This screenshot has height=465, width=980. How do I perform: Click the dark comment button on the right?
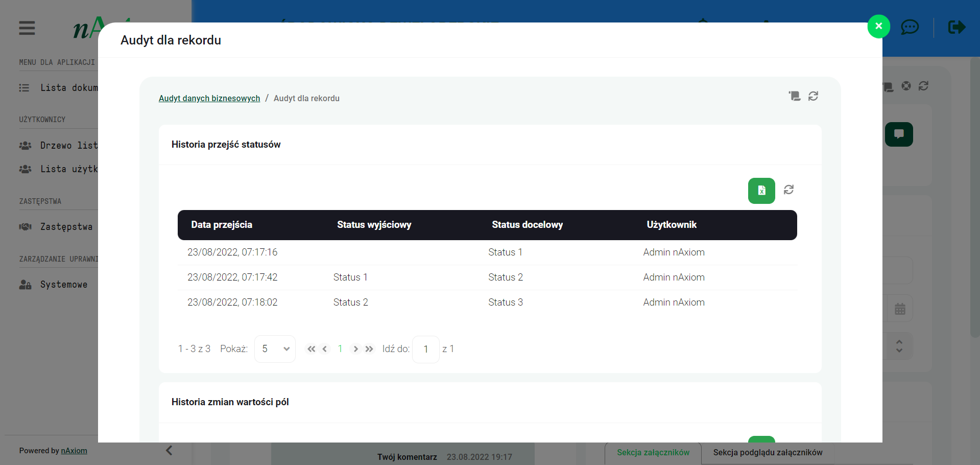pyautogui.click(x=899, y=134)
